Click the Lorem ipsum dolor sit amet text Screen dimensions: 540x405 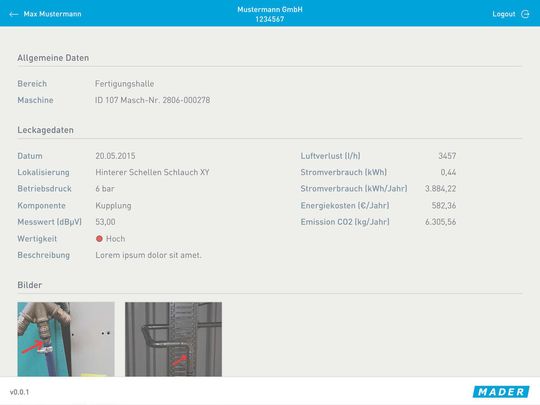coord(148,255)
